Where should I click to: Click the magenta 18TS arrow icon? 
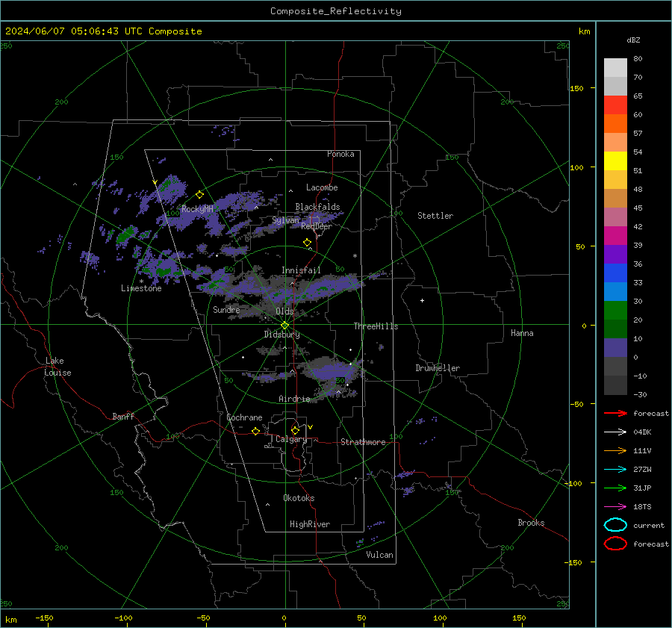pyautogui.click(x=615, y=507)
